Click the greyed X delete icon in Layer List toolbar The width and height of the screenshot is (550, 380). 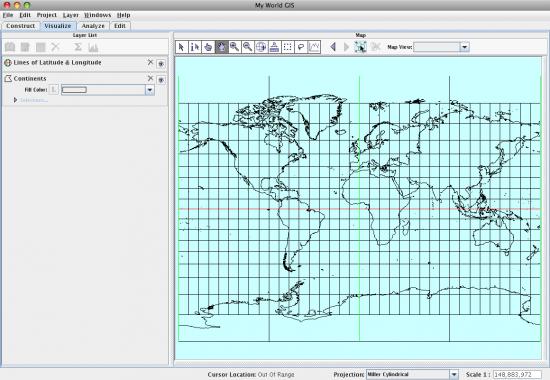55,47
